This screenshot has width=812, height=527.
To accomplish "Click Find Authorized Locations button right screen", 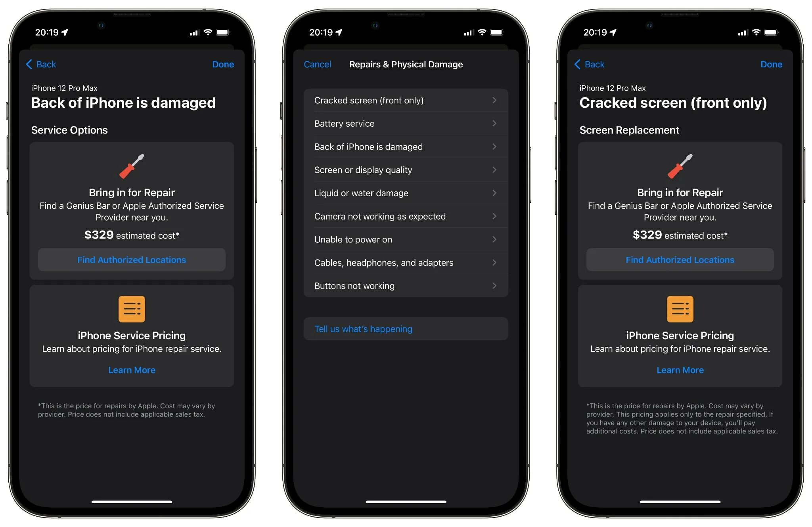I will click(x=679, y=259).
